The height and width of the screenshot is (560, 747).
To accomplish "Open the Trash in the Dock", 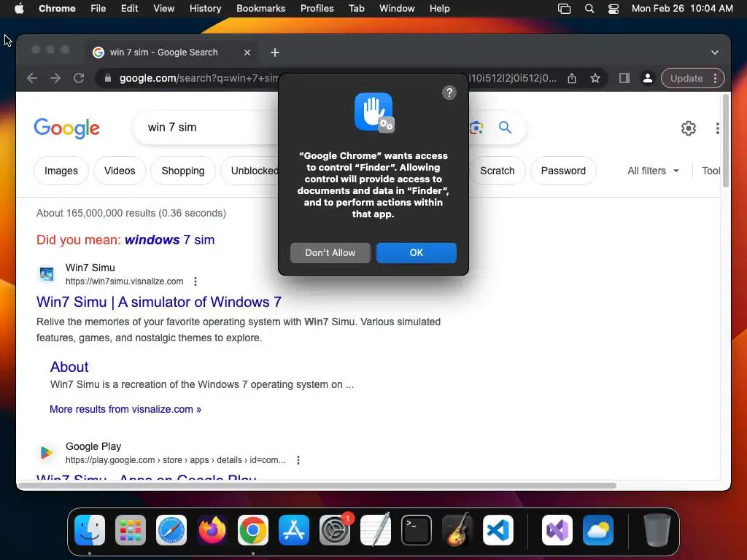I will pyautogui.click(x=657, y=530).
